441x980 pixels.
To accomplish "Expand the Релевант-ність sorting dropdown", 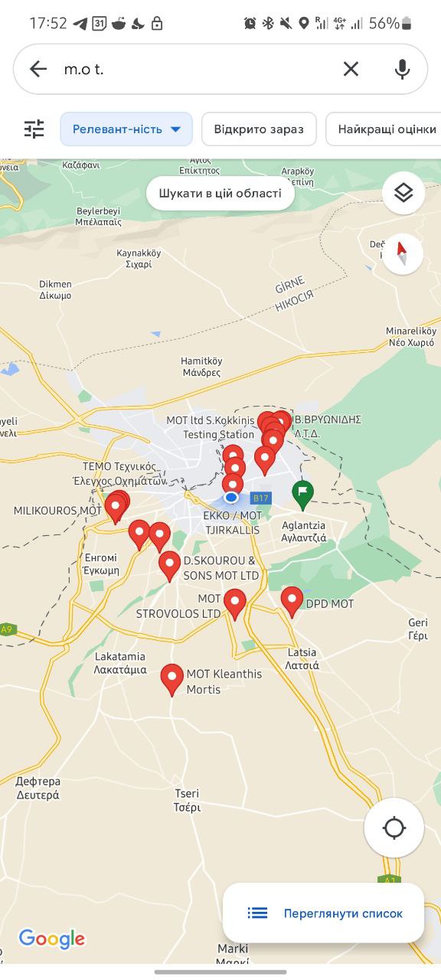I will point(126,129).
